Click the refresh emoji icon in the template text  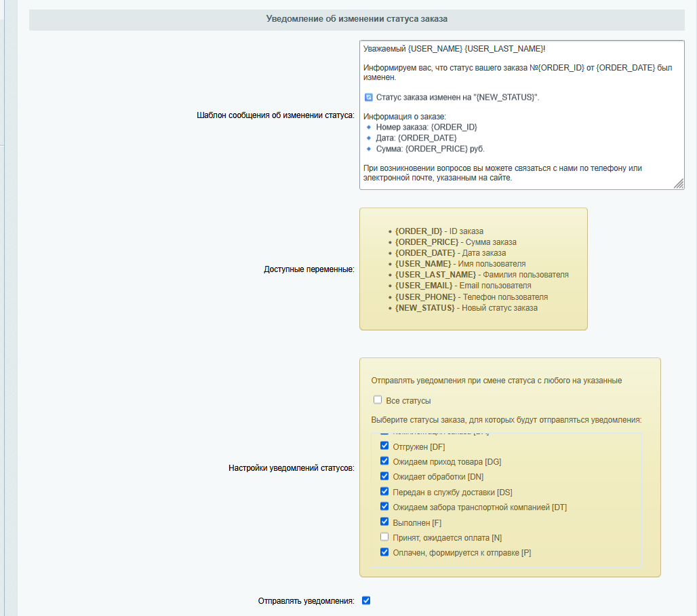[x=368, y=98]
